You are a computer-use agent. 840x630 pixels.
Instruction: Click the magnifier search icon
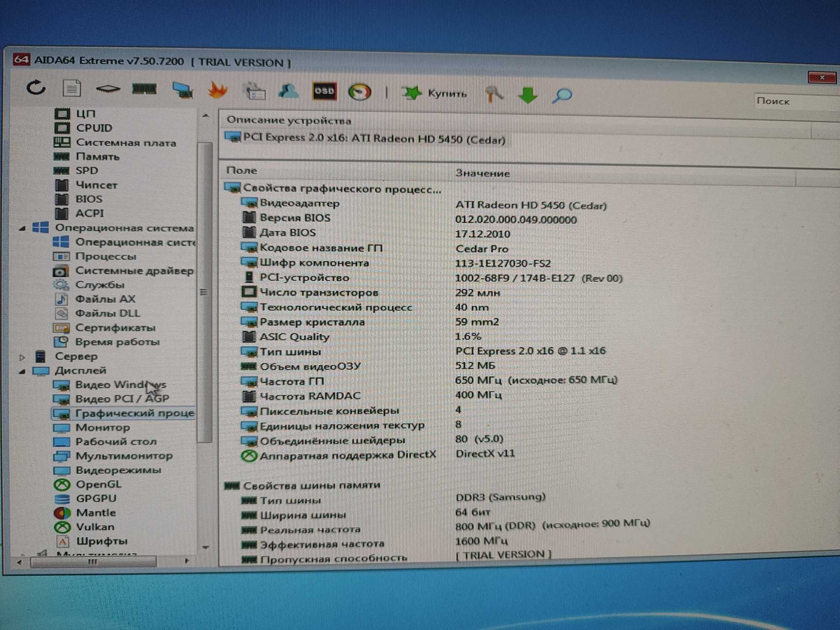(x=562, y=95)
